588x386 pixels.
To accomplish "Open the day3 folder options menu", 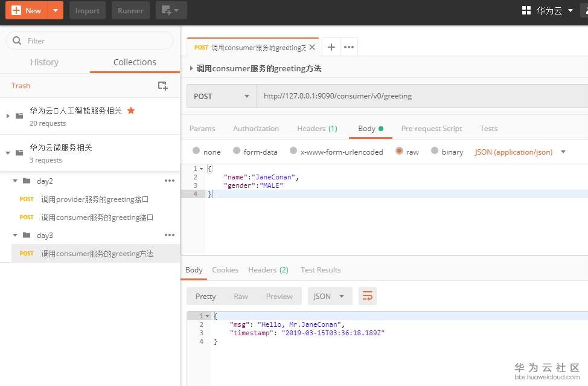I will (x=170, y=235).
